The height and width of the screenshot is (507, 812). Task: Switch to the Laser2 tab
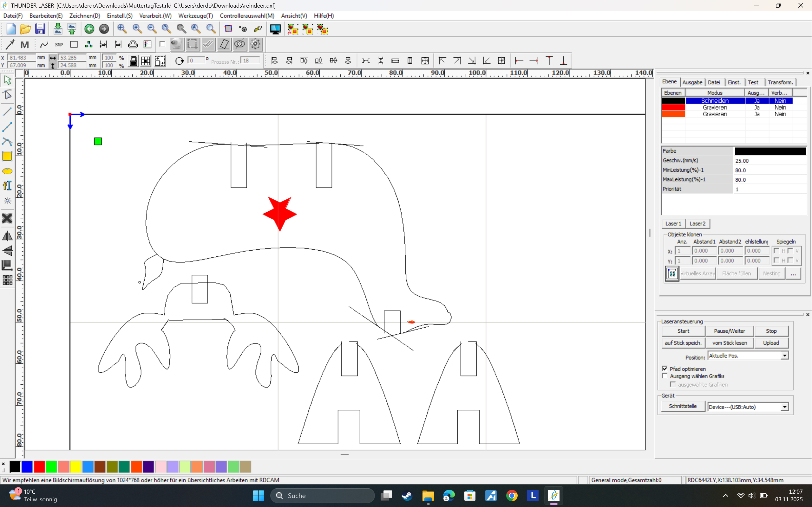[697, 223]
